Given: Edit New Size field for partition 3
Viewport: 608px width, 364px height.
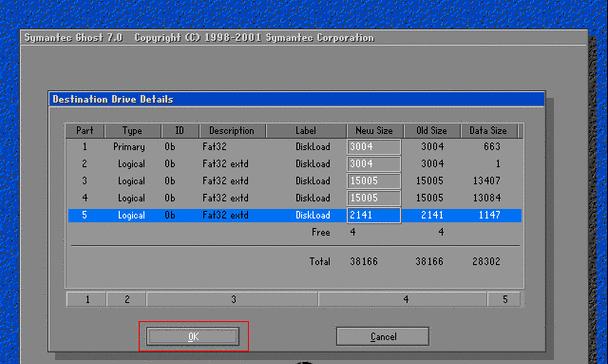Looking at the screenshot, I should point(374,181).
